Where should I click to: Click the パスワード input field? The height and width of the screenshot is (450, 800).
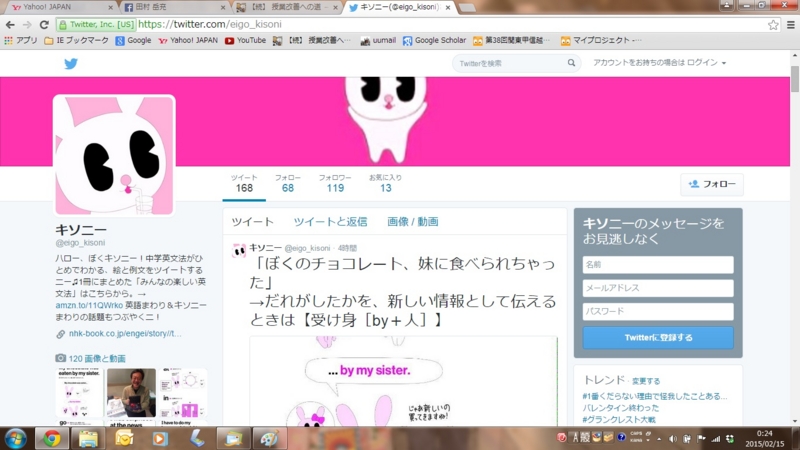pyautogui.click(x=658, y=311)
